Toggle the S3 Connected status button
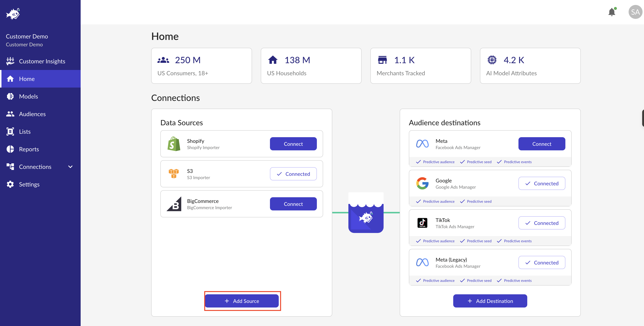Image resolution: width=644 pixels, height=326 pixels. [x=293, y=174]
